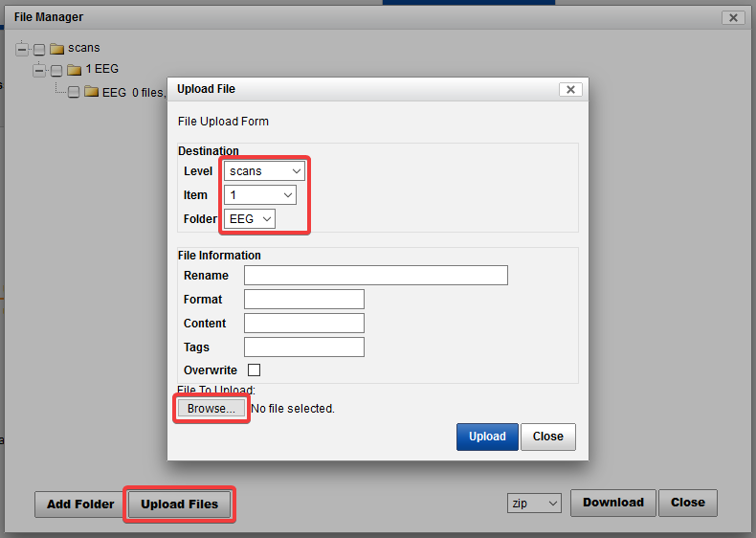Open the Level dropdown

tap(265, 171)
